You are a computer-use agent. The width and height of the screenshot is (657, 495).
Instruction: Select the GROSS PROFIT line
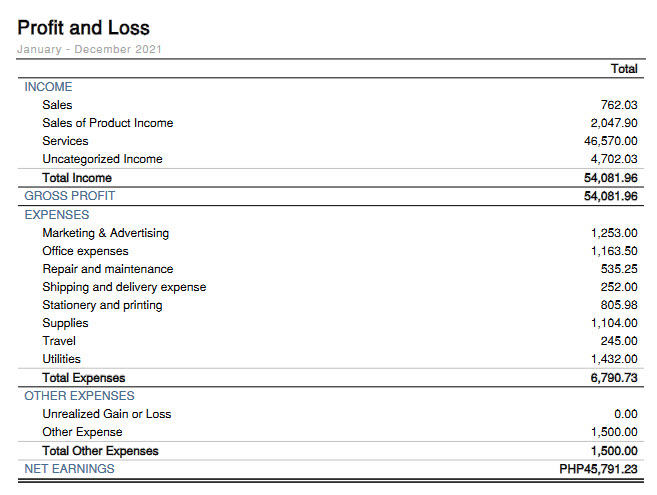click(x=69, y=196)
